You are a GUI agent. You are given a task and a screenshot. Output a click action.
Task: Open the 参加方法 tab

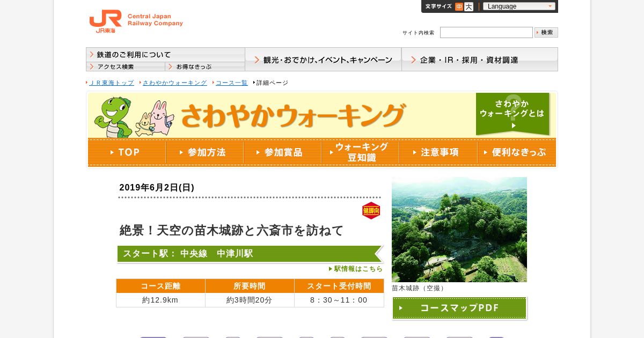coord(204,152)
